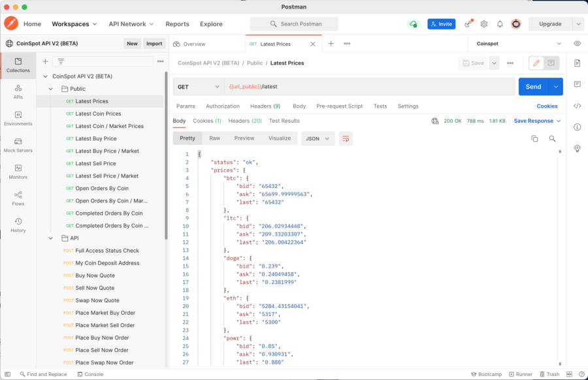This screenshot has width=588, height=380.
Task: Collapse the API folder
Action: pos(50,238)
